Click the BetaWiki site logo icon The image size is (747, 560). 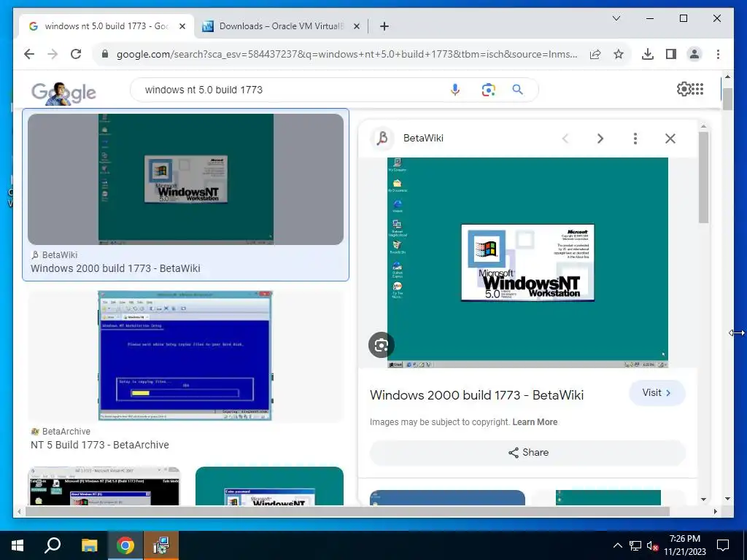[x=382, y=138]
